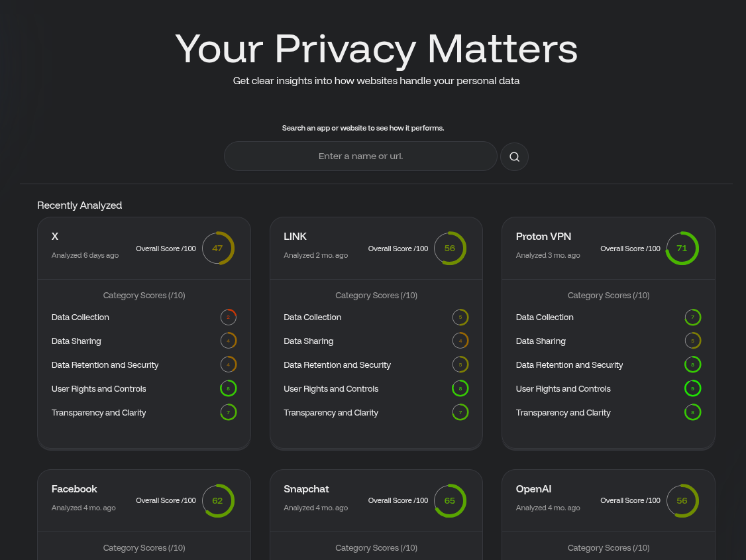
Task: Click the magnifying glass search button
Action: 514,157
